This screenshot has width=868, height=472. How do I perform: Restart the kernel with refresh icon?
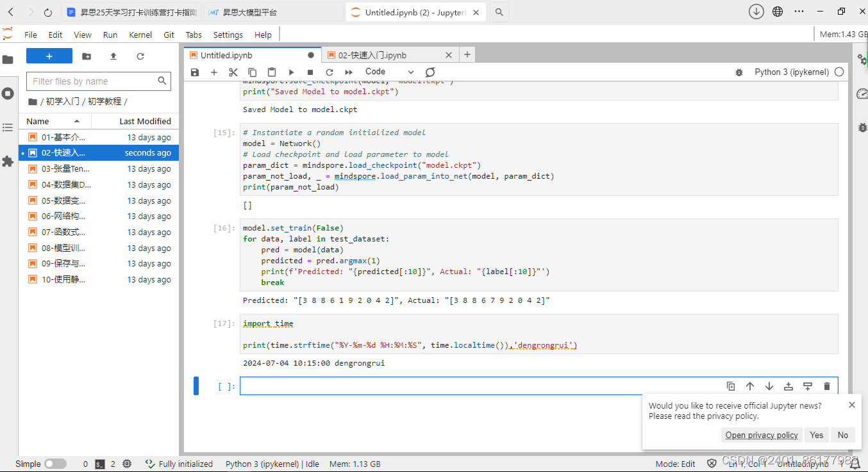(x=330, y=72)
